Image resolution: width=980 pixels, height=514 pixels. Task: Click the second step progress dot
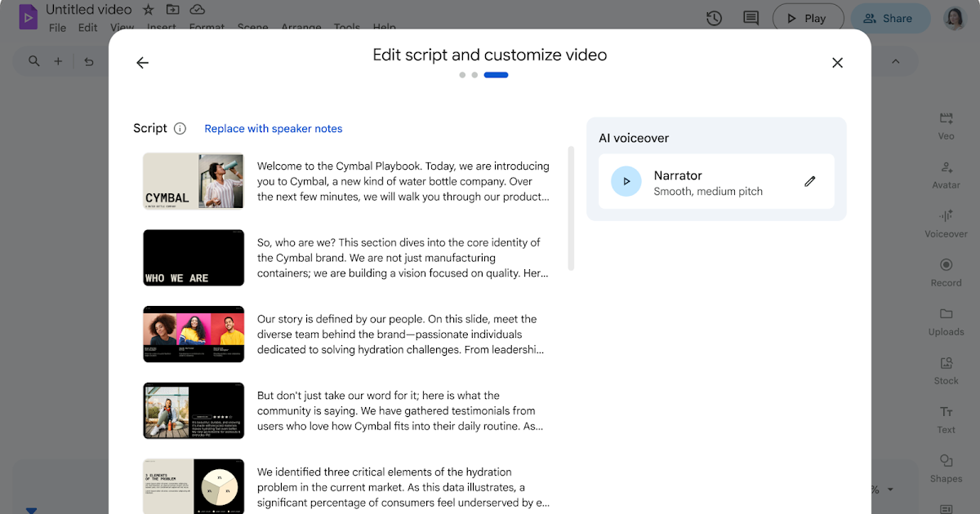coord(474,75)
